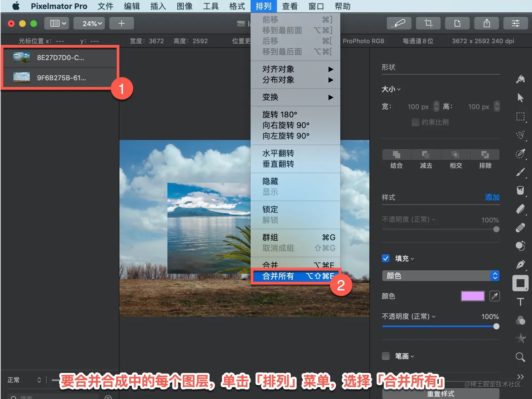Image resolution: width=532 pixels, height=399 pixels.
Task: Click the 结合 unite shapes button
Action: (397, 155)
